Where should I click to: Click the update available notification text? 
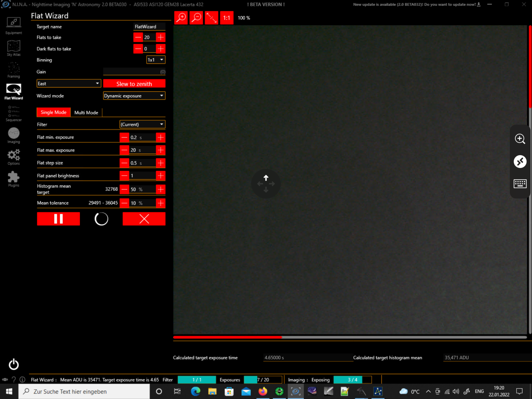click(414, 4)
